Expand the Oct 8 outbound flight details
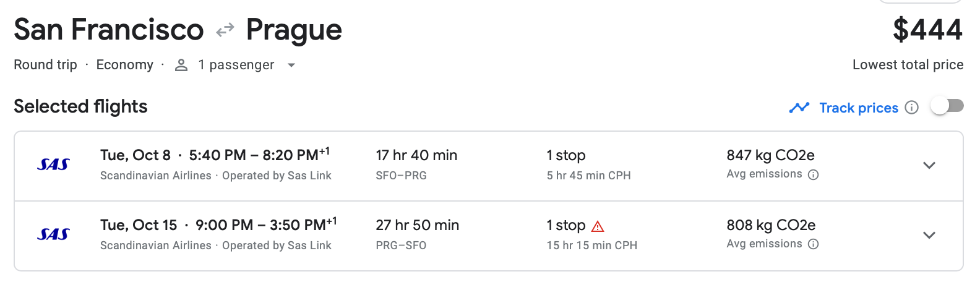980x282 pixels. [x=929, y=165]
